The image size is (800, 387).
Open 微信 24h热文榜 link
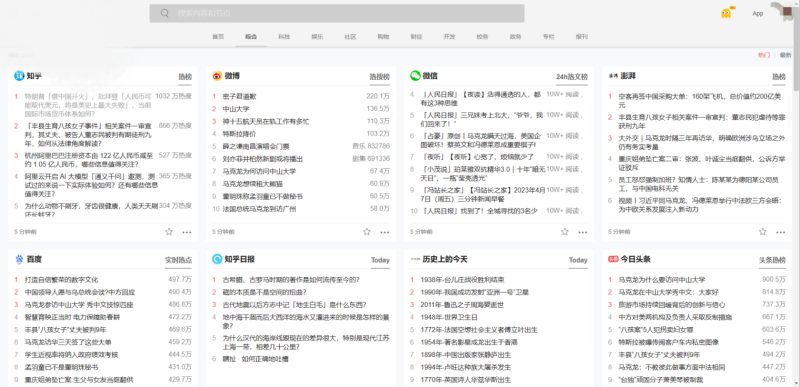pyautogui.click(x=572, y=77)
